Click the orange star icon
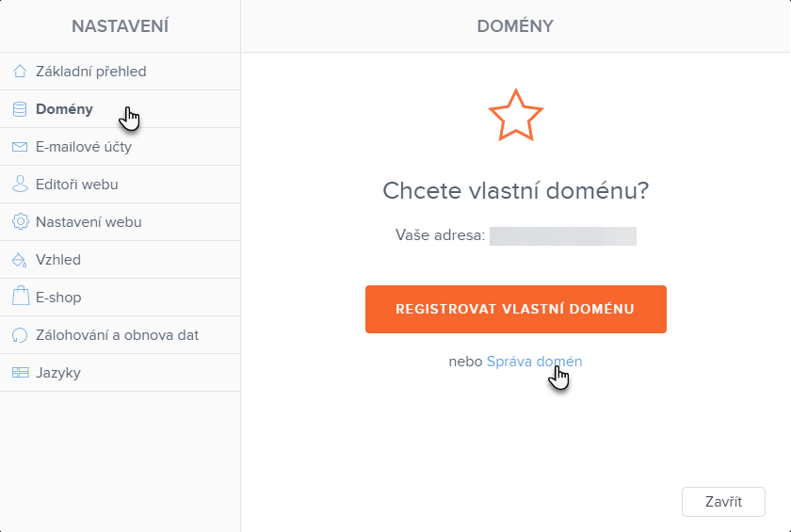 [516, 116]
